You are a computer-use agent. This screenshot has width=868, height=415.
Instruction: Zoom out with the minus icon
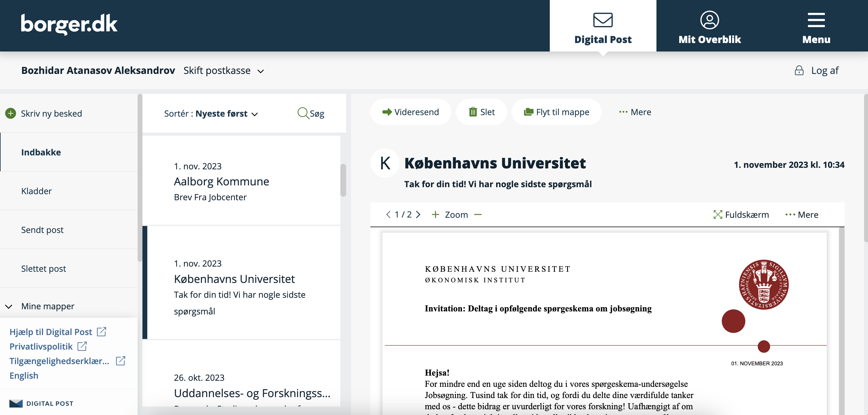[478, 214]
